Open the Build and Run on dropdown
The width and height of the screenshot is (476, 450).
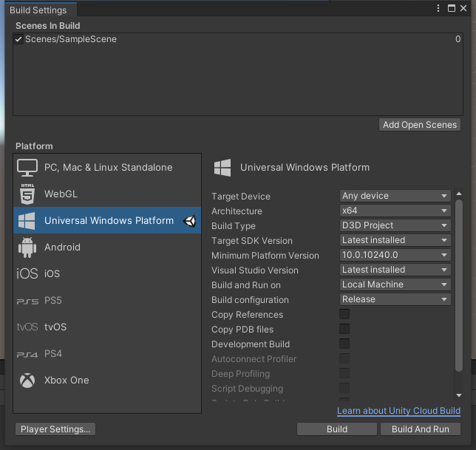(395, 284)
